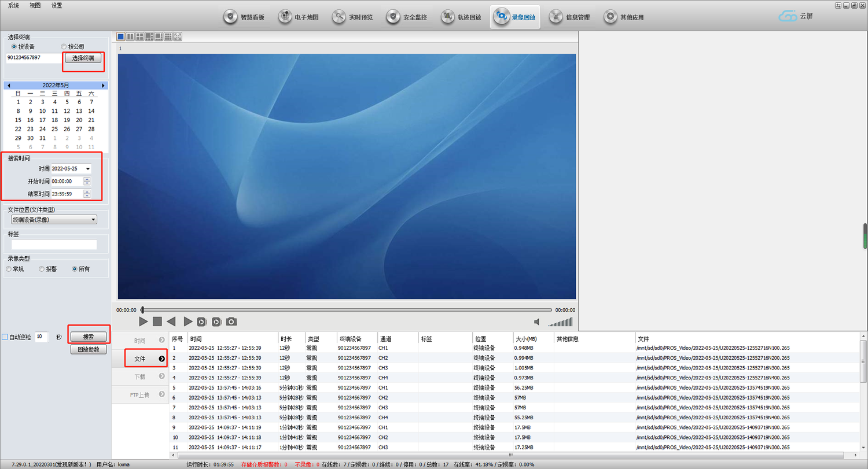
Task: Click the 结束时间 spinner down arrow
Action: click(87, 196)
